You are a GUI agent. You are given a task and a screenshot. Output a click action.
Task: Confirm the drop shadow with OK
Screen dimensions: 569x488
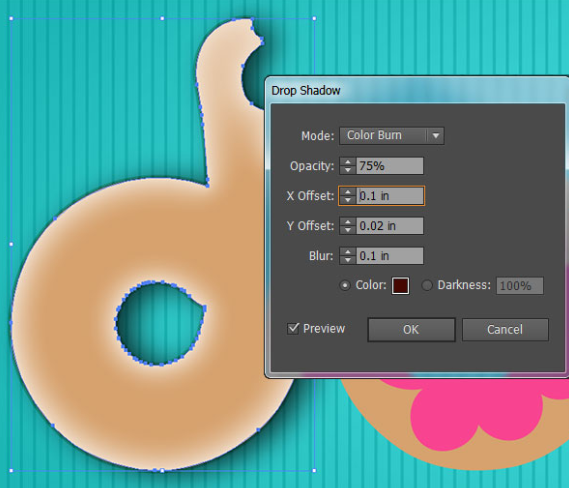point(411,329)
